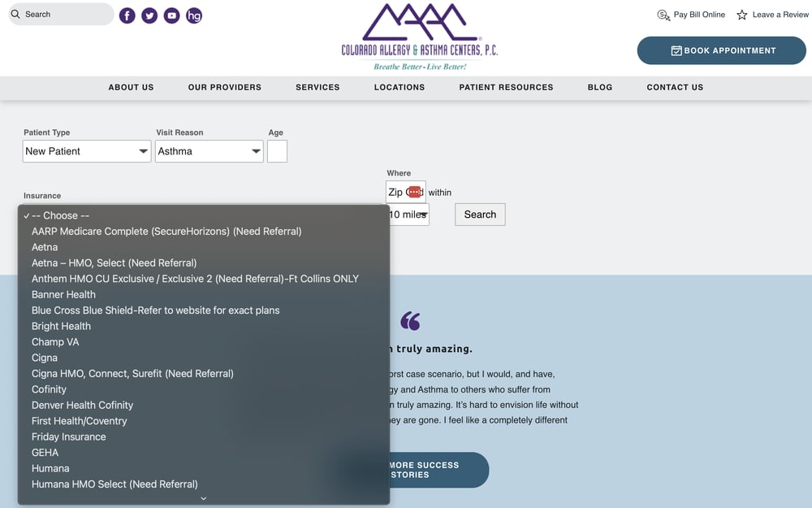812x508 pixels.
Task: Click the Book Appointment button
Action: click(x=721, y=50)
